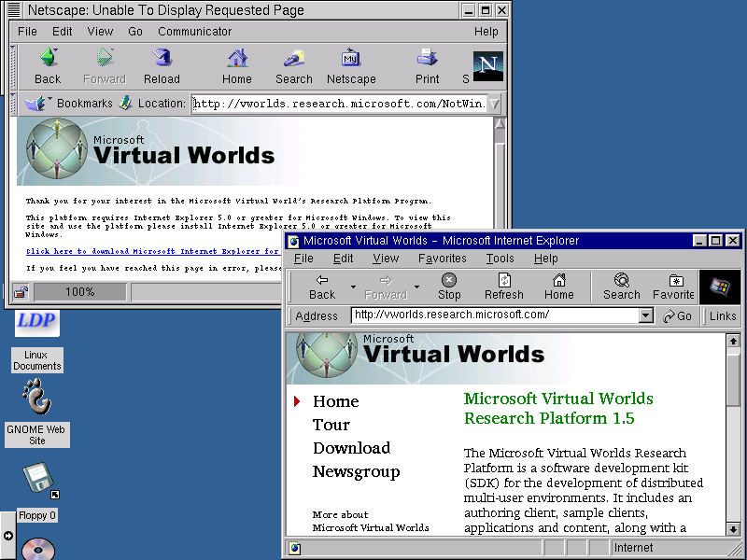The image size is (747, 560).
Task: Expand Netscape Location history dropdown arrow
Action: pyautogui.click(x=495, y=104)
